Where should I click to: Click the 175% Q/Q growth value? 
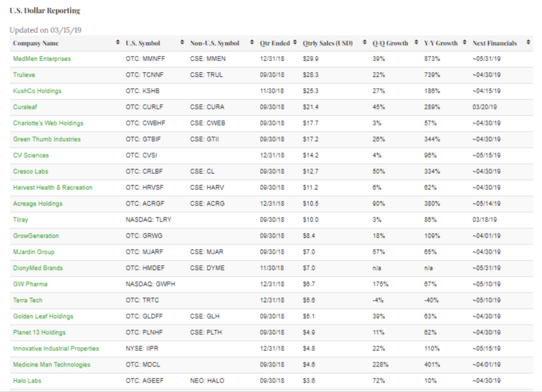380,284
